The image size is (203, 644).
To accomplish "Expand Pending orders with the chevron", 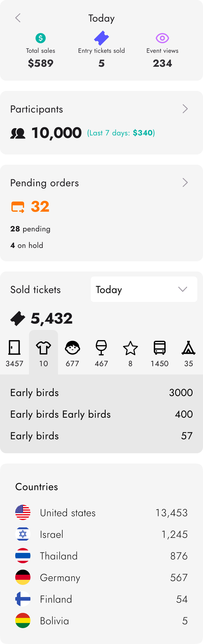I will point(185,183).
